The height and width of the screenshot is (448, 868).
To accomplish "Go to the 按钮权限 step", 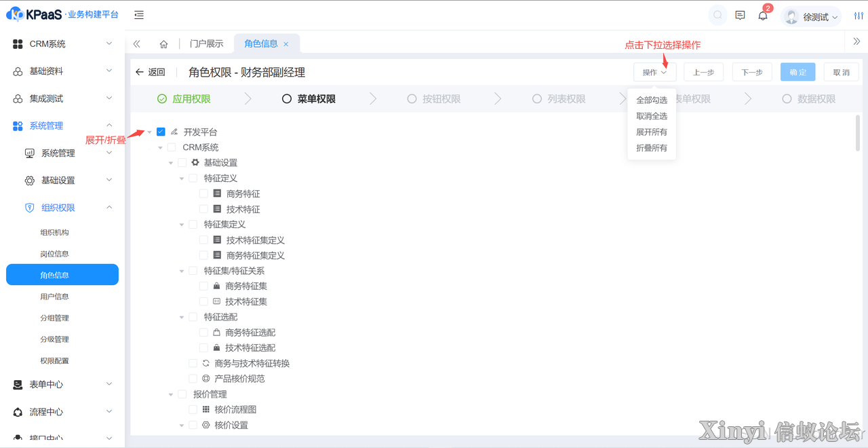I will tap(434, 99).
